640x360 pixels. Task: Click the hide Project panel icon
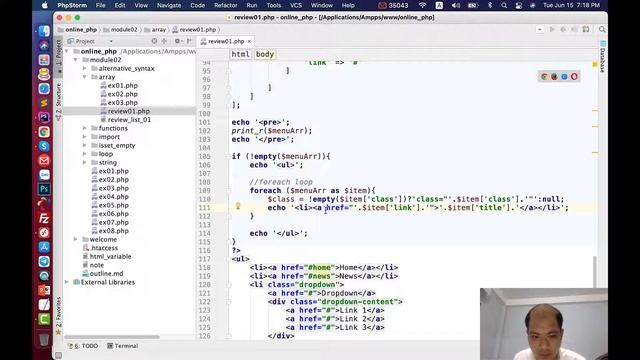coord(189,41)
